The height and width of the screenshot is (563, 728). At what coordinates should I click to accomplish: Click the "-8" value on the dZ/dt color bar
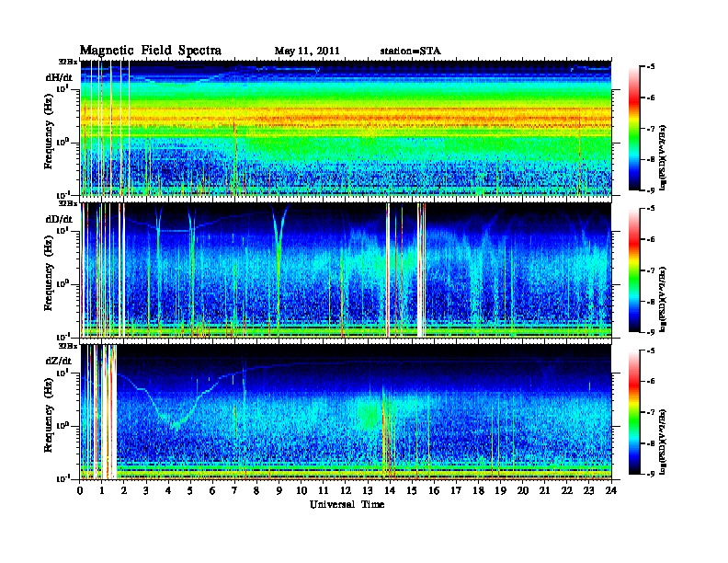point(650,443)
